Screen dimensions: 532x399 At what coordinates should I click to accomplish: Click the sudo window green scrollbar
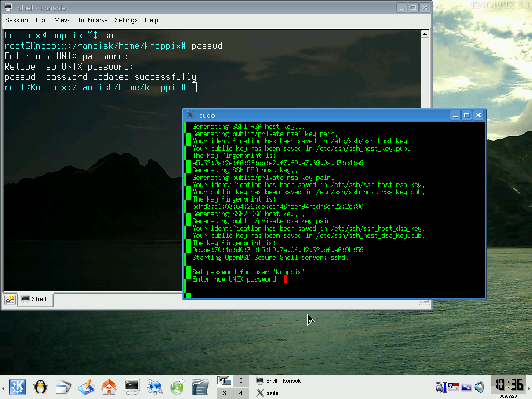tap(187, 210)
